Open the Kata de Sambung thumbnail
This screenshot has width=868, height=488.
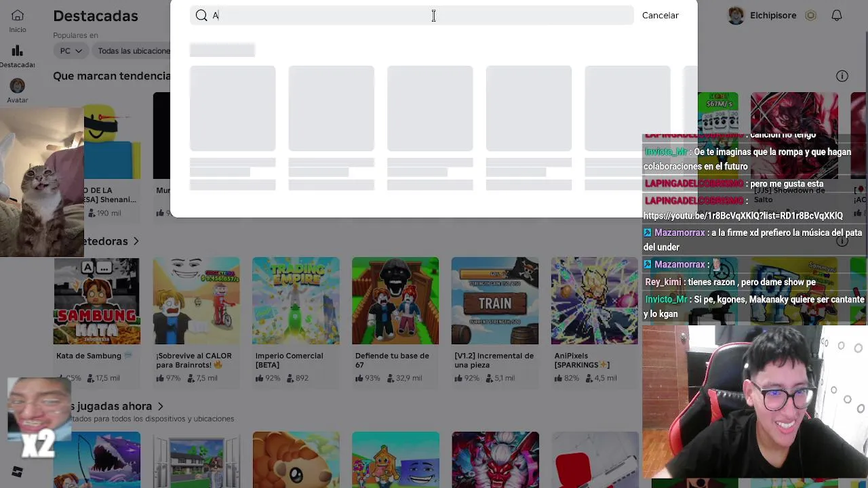point(97,301)
